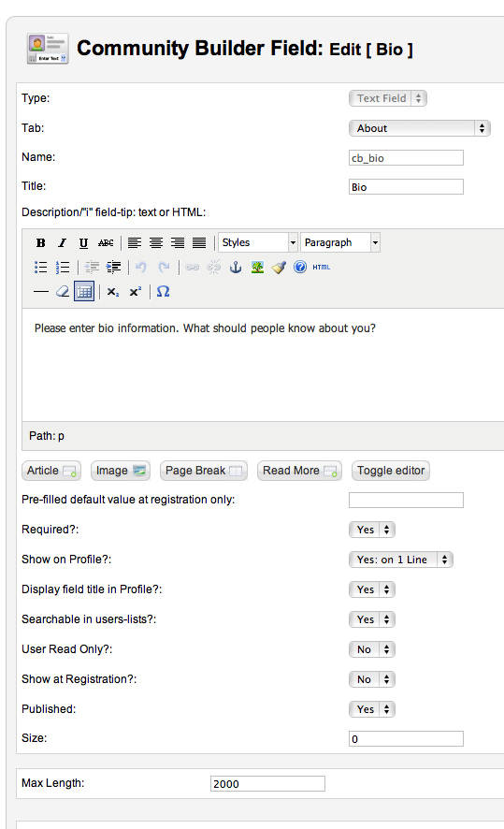Align text left in editor
This screenshot has width=504, height=829.
pos(135,242)
